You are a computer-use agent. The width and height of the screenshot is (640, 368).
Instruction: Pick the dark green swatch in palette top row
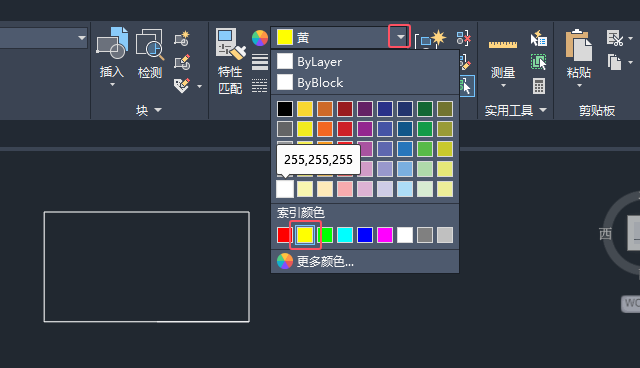pos(425,109)
